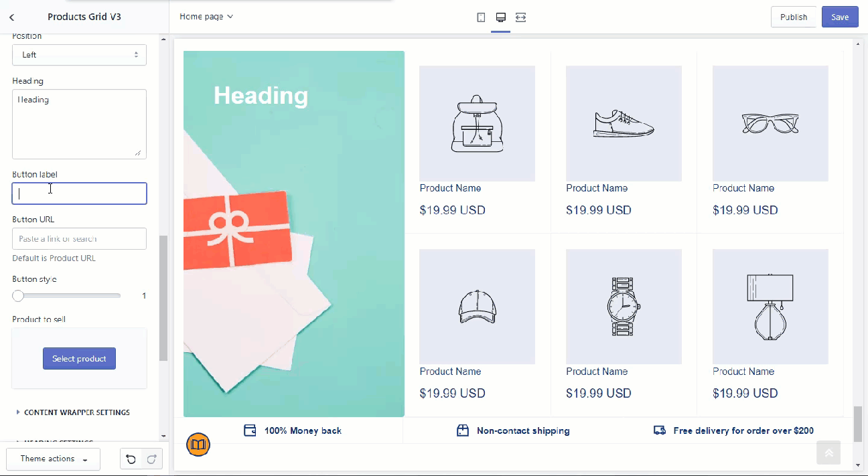Click the sidebar settings scrollbar
This screenshot has height=476, width=868.
pos(163,298)
